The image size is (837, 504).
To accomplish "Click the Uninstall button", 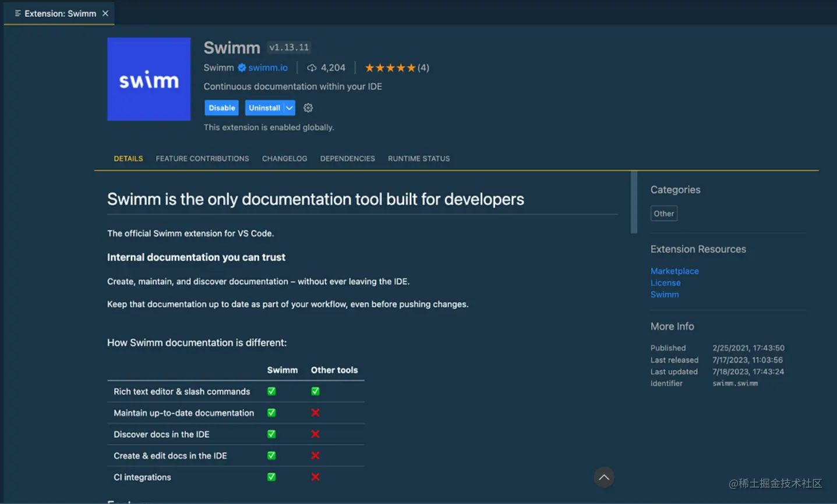I will point(264,108).
